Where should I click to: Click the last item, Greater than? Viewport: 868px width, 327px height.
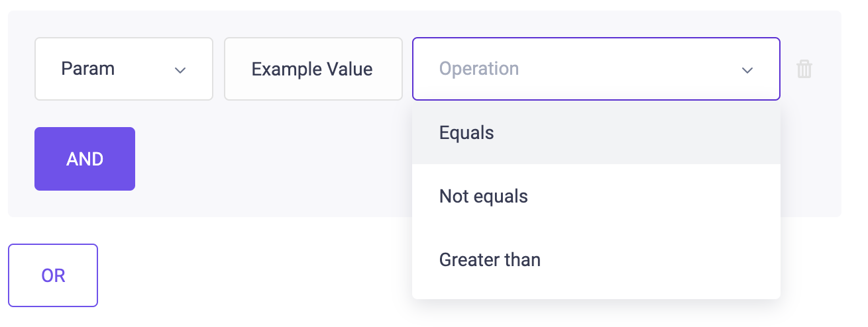(596, 259)
